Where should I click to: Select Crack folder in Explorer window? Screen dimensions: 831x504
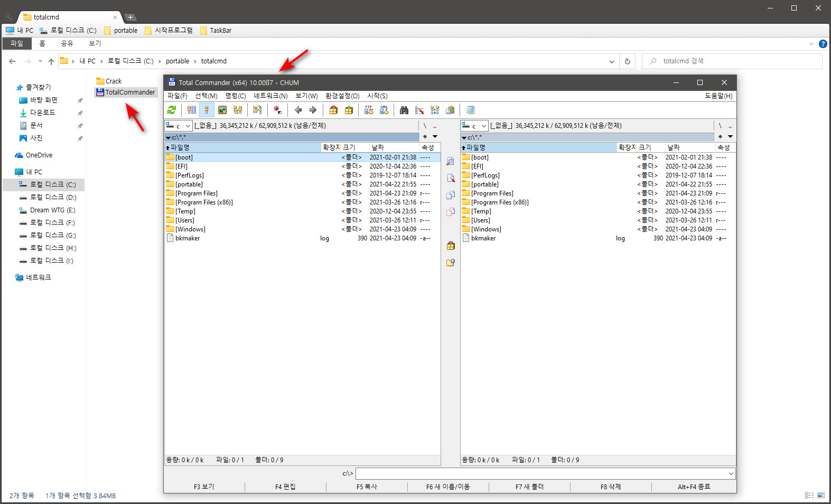109,81
